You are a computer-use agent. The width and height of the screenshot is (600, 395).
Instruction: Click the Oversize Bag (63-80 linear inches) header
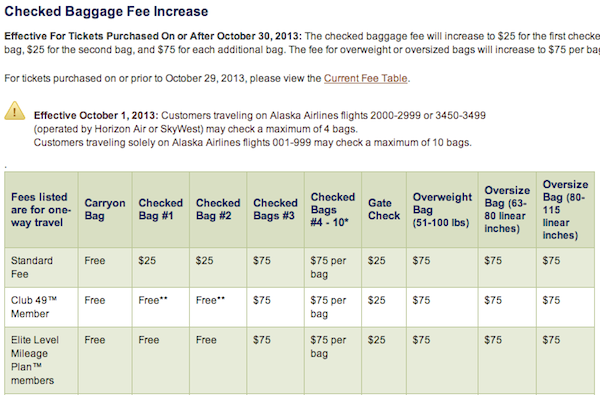507,209
